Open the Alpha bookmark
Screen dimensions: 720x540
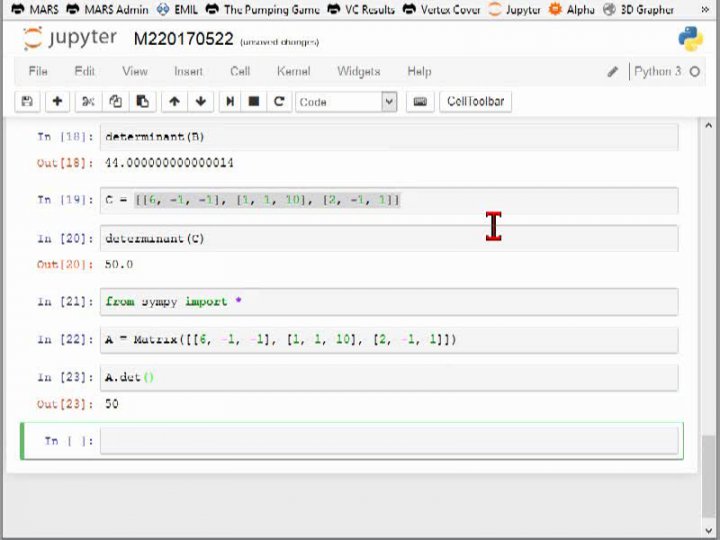572,9
